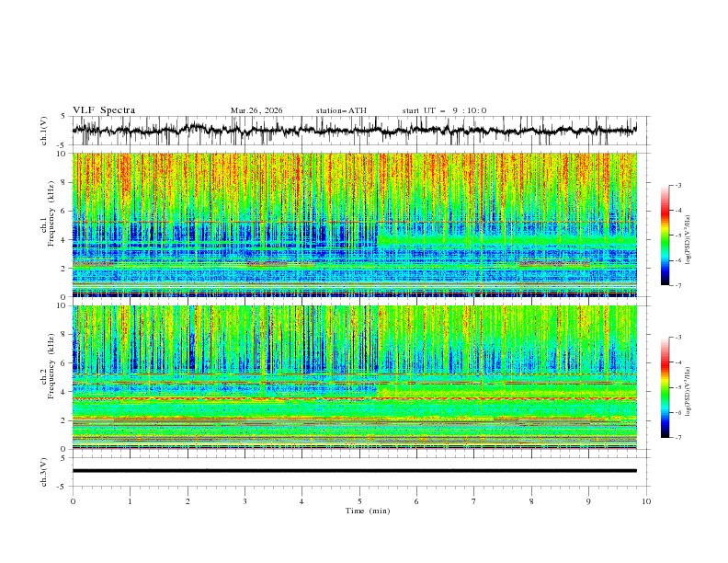This screenshot has width=728, height=563.
Task: Click tick "10" on the time axis
Action: pyautogui.click(x=646, y=501)
